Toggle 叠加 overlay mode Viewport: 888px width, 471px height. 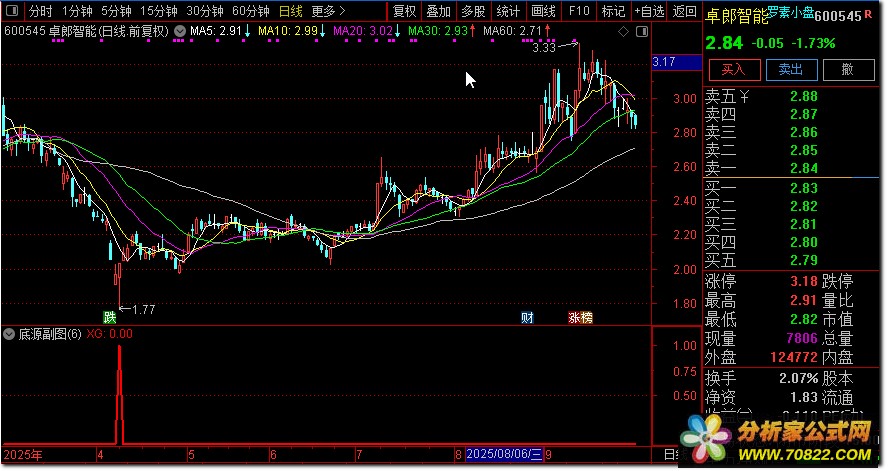click(438, 12)
